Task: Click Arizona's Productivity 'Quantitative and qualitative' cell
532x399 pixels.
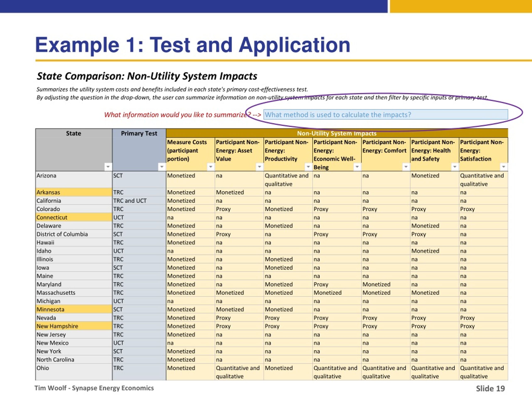Action: (x=288, y=180)
